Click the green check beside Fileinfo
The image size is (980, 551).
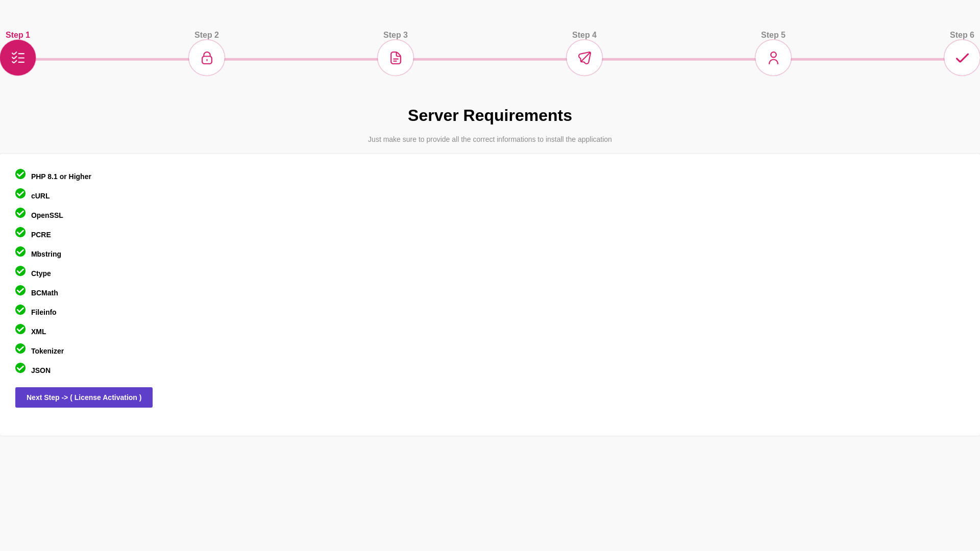tap(20, 310)
